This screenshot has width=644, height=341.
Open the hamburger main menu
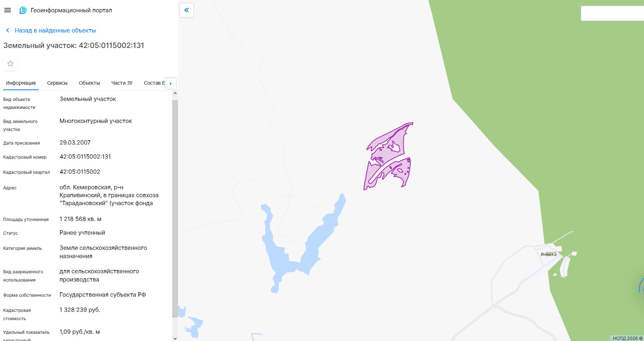coord(7,10)
